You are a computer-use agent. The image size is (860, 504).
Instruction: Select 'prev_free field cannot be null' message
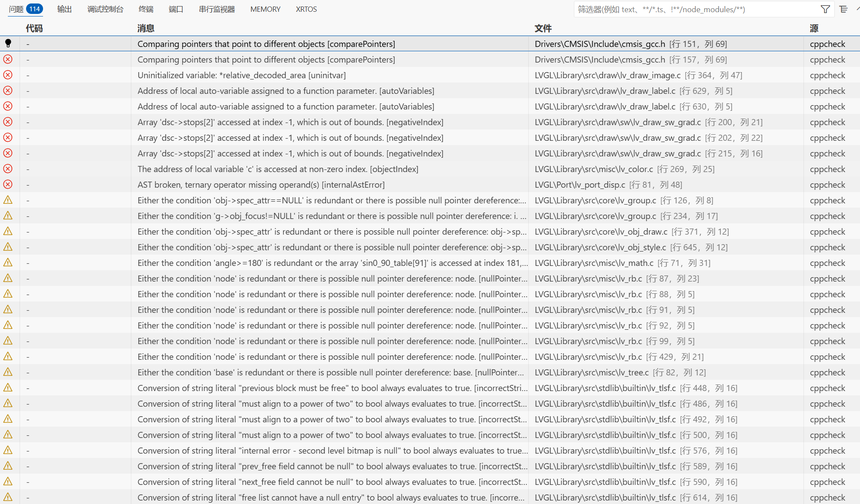click(333, 466)
